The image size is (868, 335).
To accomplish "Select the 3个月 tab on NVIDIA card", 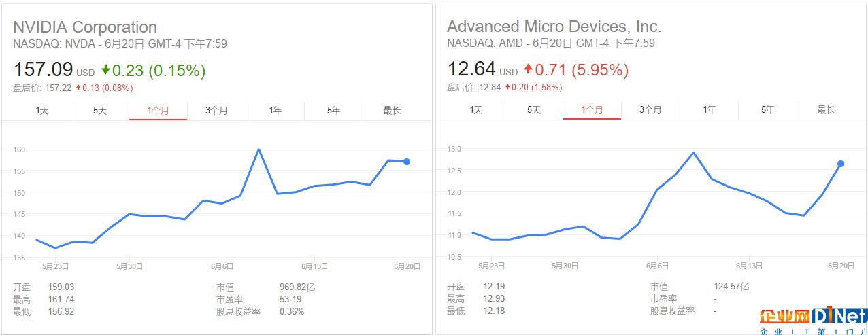I will tap(216, 110).
